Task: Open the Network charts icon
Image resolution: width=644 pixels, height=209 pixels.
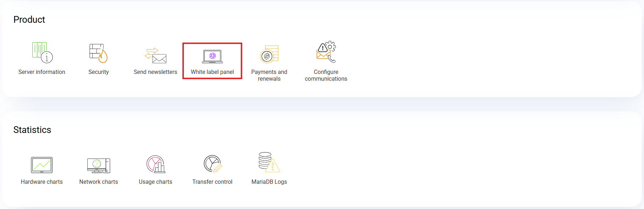Action: pos(98,165)
